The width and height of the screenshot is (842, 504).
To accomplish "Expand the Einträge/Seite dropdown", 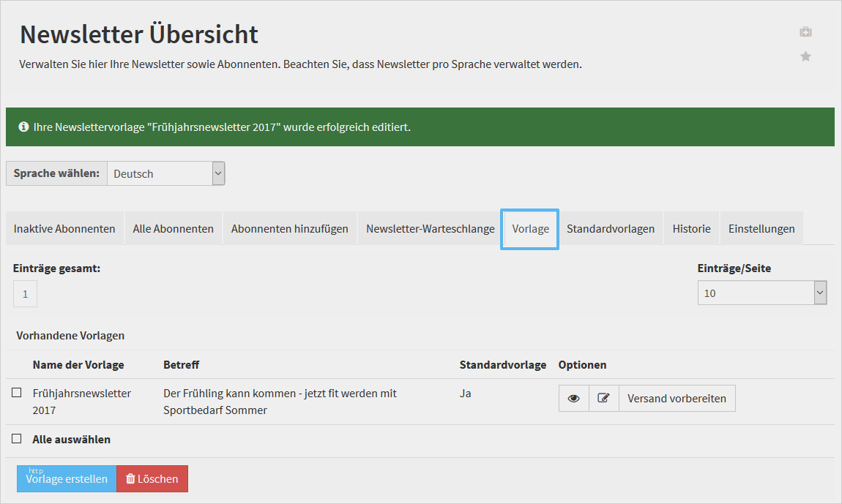I will pyautogui.click(x=761, y=293).
